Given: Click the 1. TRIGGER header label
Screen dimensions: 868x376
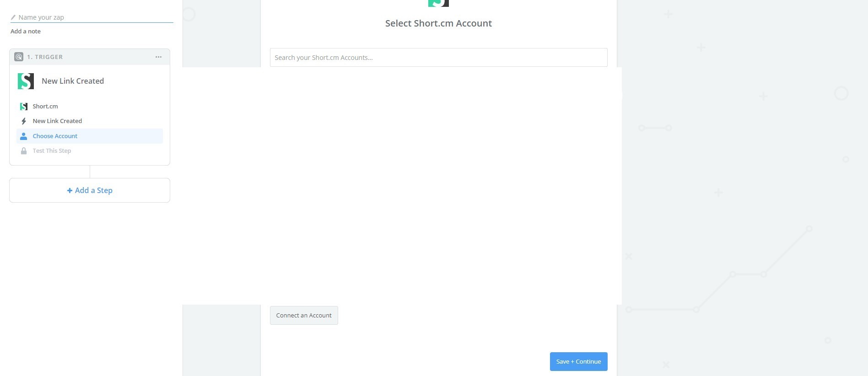Looking at the screenshot, I should click(x=45, y=57).
